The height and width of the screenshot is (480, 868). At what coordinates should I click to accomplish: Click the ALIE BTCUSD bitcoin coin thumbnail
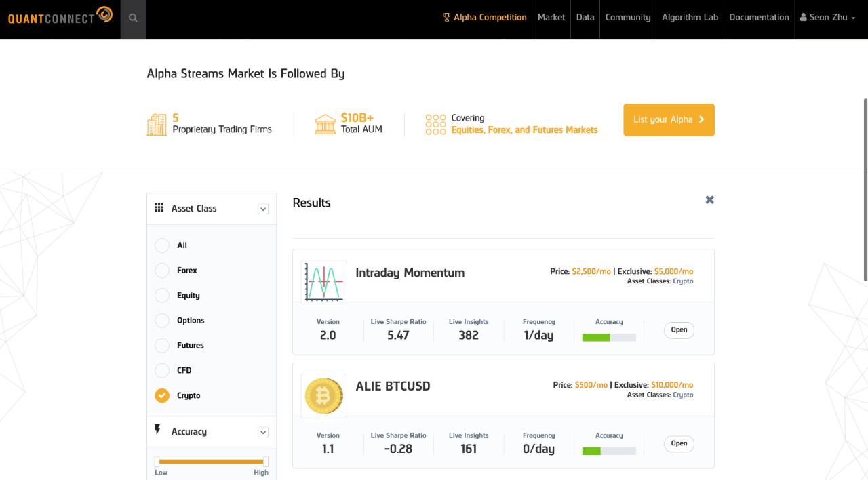(324, 396)
